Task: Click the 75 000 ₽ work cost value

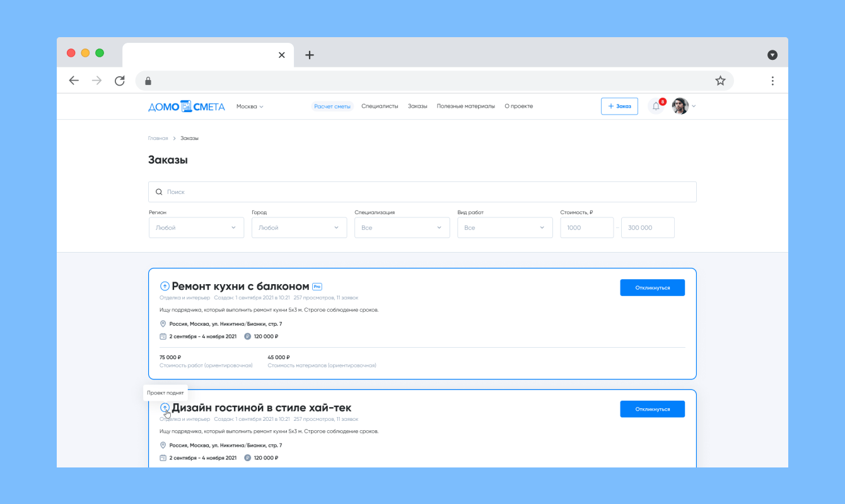Action: coord(170,357)
